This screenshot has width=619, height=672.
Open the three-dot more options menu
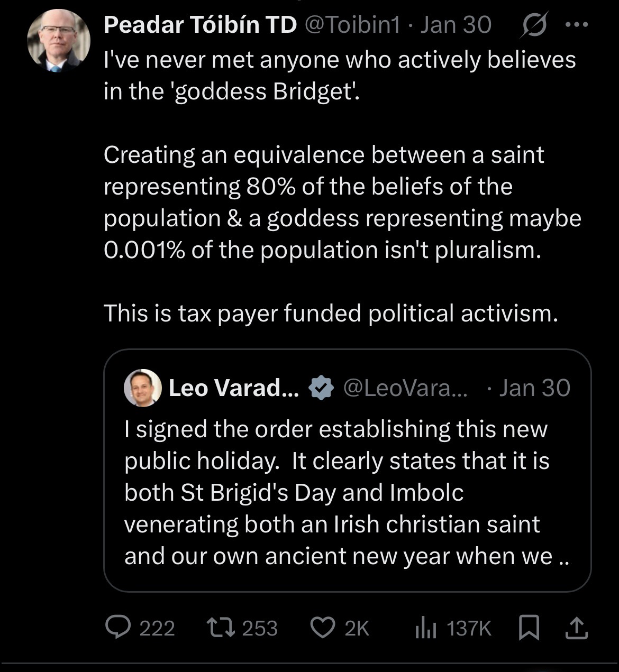(x=576, y=25)
